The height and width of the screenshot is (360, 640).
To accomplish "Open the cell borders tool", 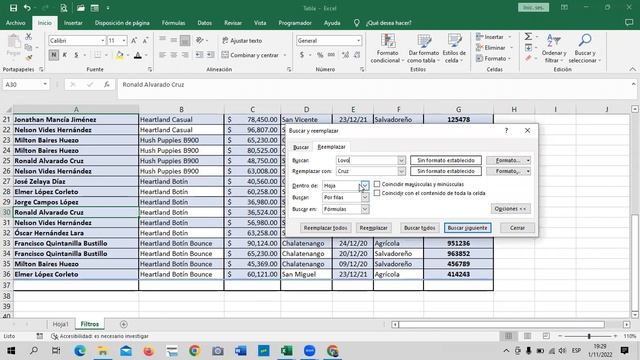I will pos(98,55).
